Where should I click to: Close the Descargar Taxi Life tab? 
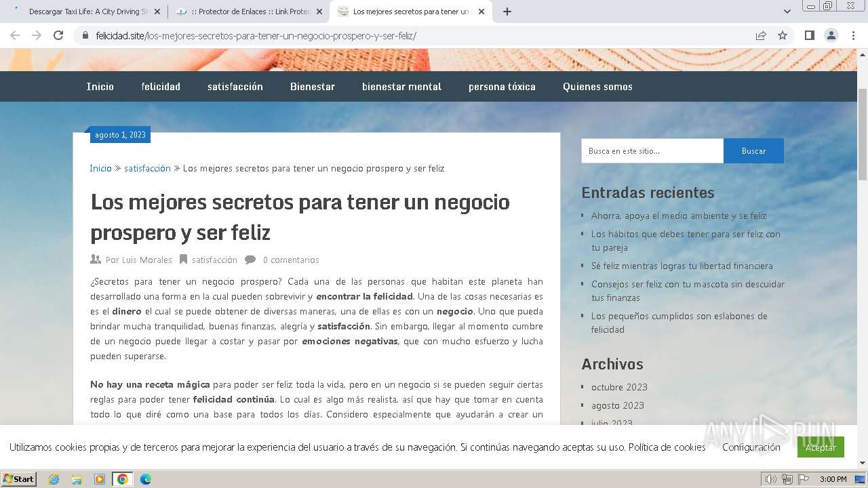157,12
